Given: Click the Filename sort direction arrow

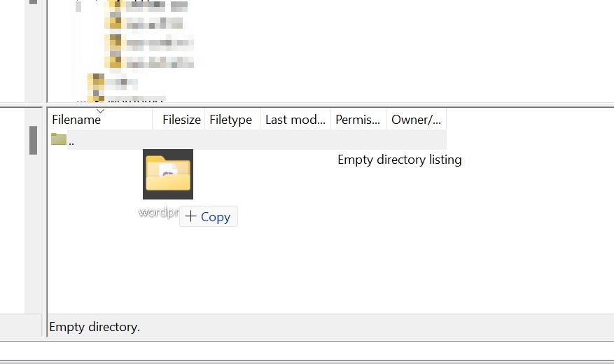Looking at the screenshot, I should [x=100, y=111].
